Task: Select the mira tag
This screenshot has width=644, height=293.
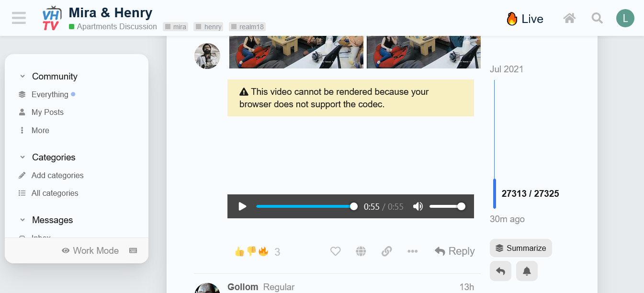Action: pyautogui.click(x=175, y=27)
